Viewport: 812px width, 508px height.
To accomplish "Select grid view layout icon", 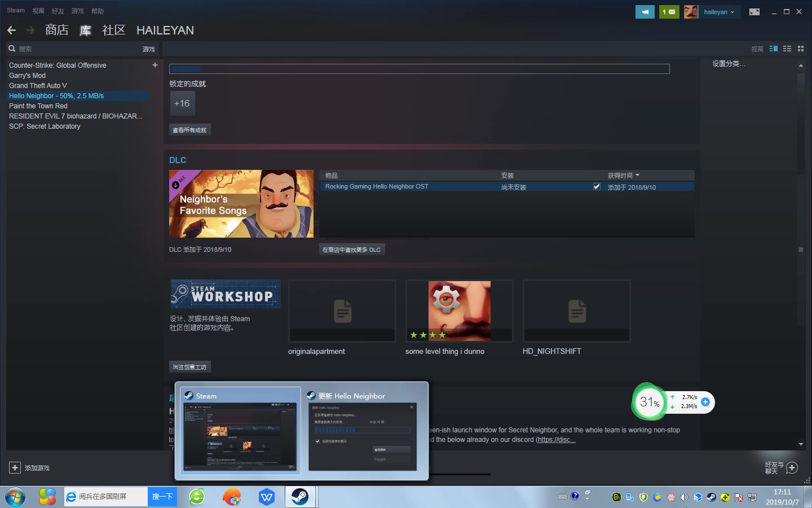I will tap(801, 49).
